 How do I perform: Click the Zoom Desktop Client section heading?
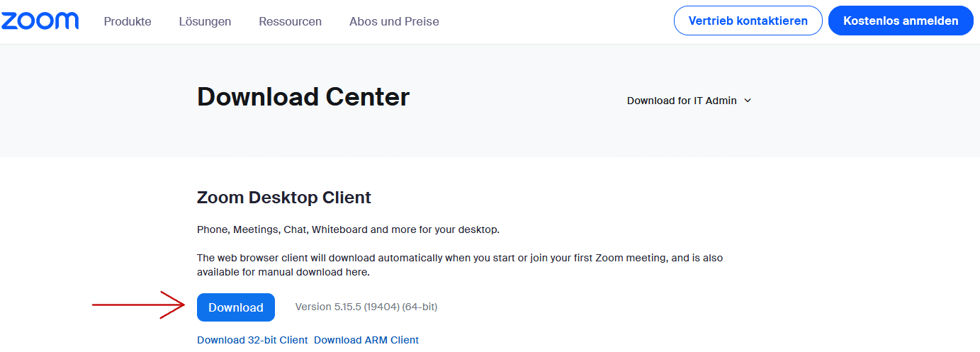284,198
